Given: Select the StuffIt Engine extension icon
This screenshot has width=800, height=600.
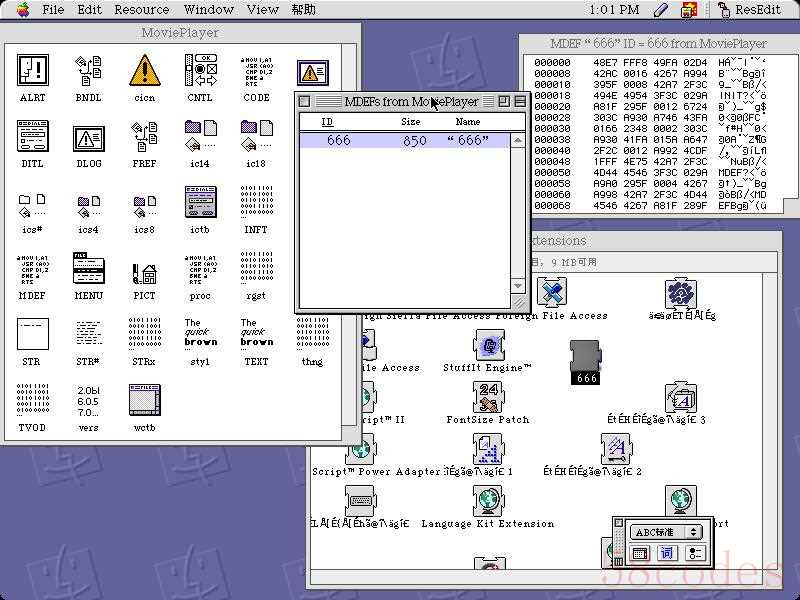Looking at the screenshot, I should 488,346.
